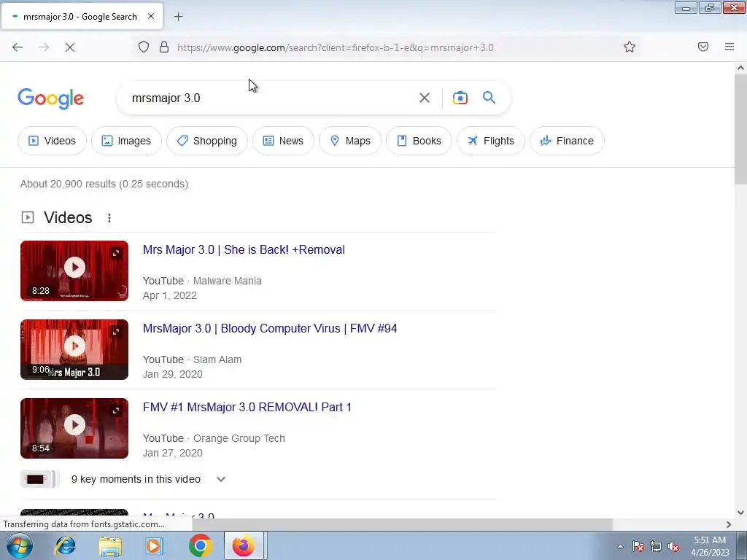Open the Windows Start menu
Image resolution: width=747 pixels, height=560 pixels.
coord(19,545)
